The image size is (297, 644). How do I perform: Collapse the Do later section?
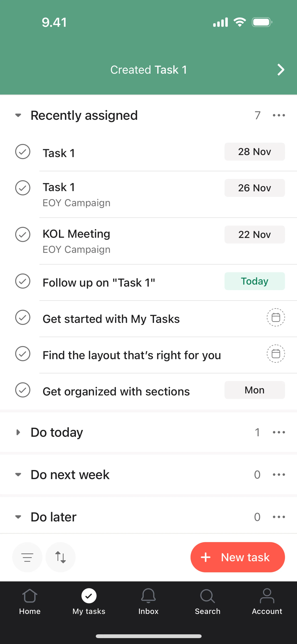point(18,517)
